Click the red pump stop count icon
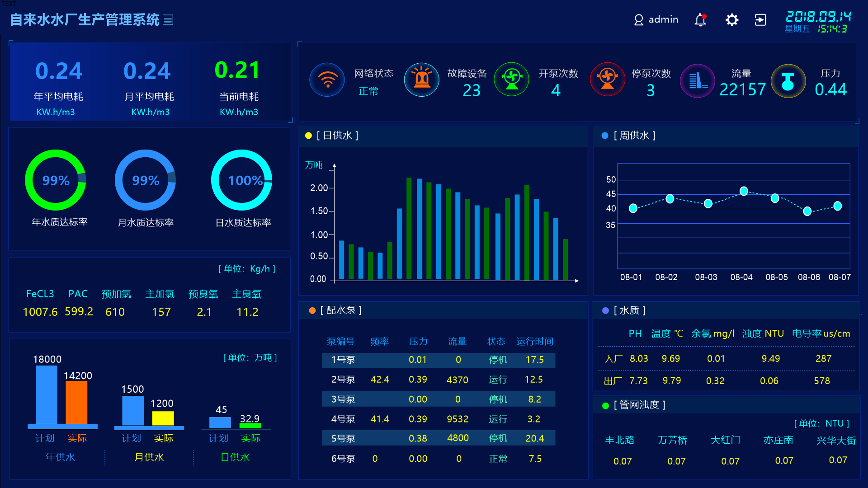 pos(607,80)
